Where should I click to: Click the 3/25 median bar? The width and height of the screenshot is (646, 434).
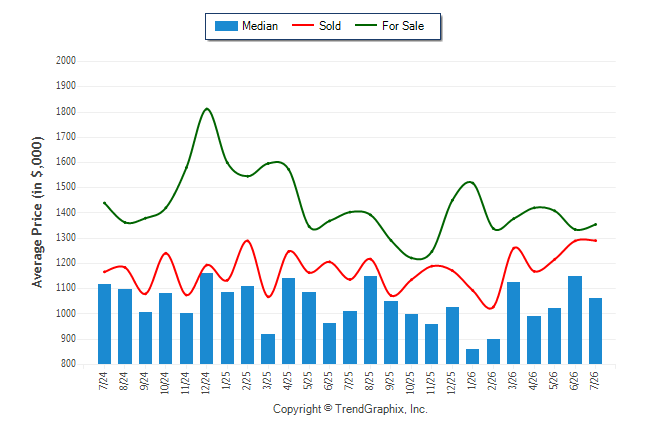(268, 349)
